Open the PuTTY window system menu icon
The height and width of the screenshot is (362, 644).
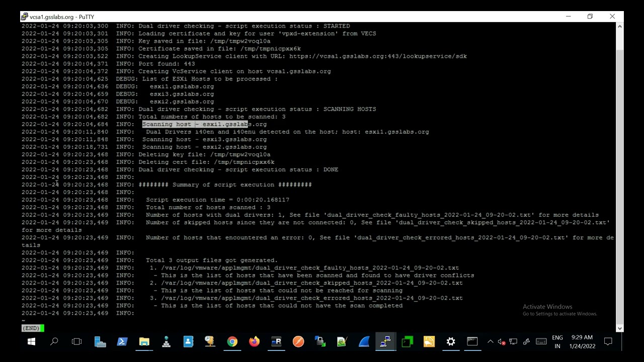click(x=25, y=17)
